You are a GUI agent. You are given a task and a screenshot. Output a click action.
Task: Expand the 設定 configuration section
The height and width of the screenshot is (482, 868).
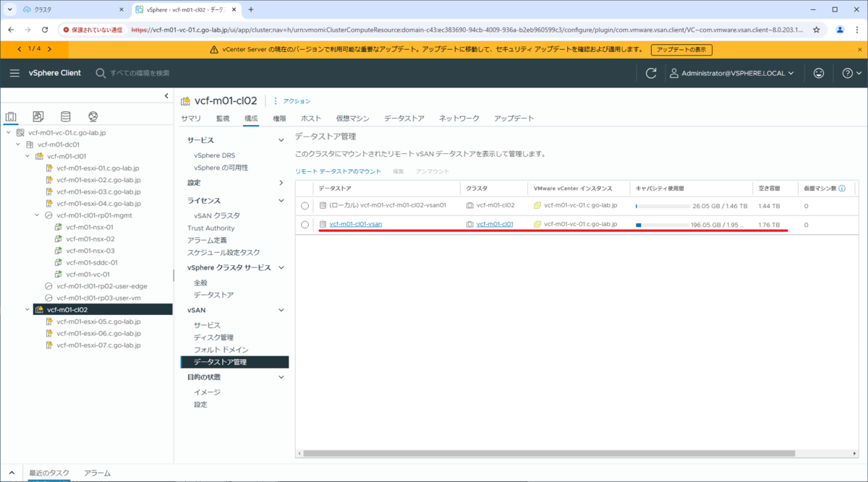(x=281, y=183)
